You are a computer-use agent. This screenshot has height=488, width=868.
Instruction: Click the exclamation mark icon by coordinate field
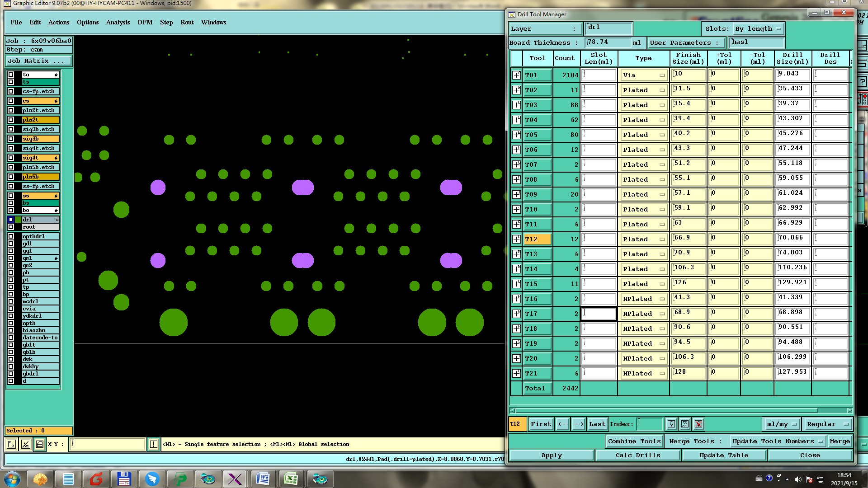pos(154,444)
